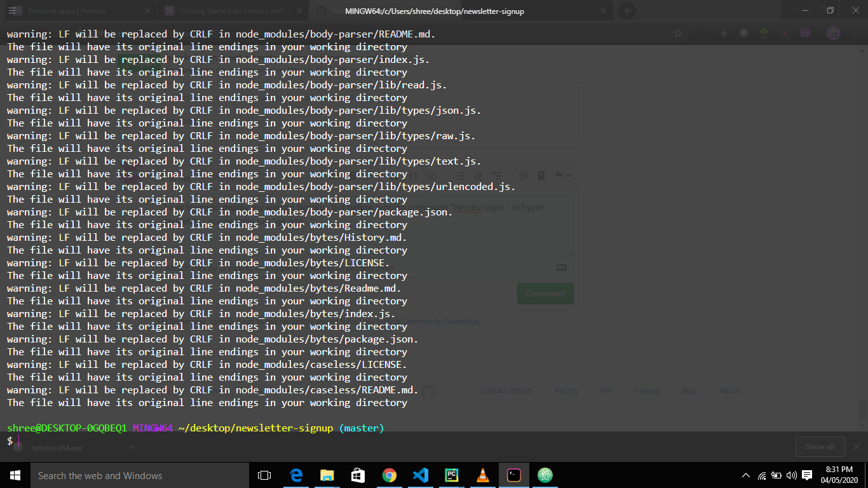
Task: Submit the Comment button
Action: 545,293
